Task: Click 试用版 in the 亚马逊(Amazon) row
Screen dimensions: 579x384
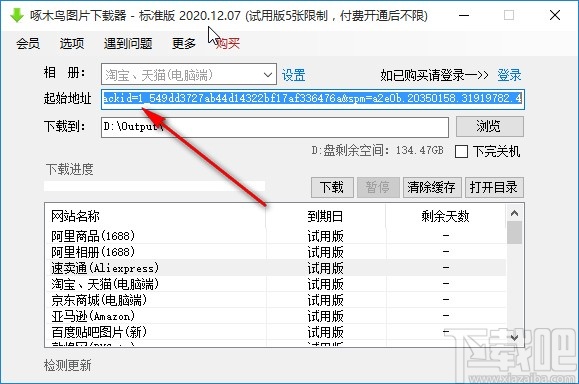Action: (x=325, y=316)
